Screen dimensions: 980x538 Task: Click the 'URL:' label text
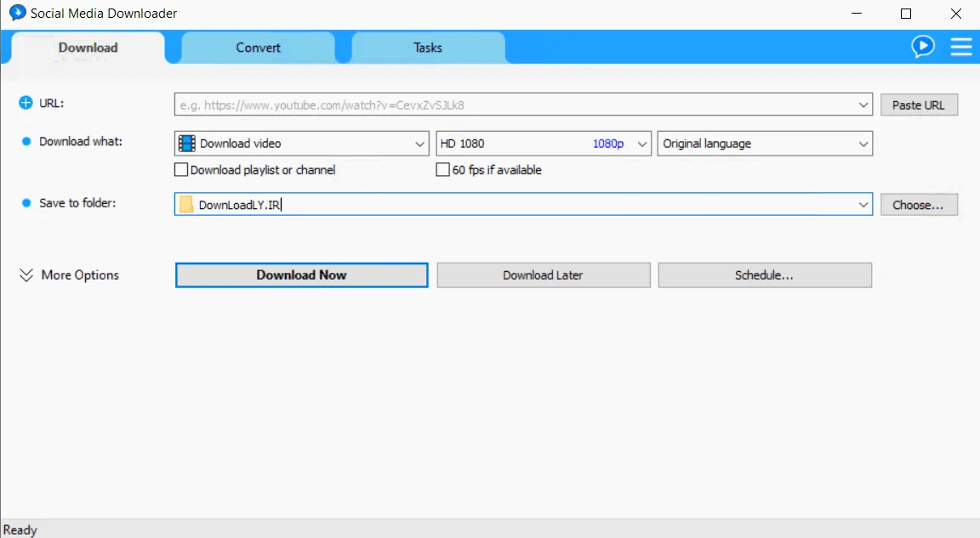point(51,103)
